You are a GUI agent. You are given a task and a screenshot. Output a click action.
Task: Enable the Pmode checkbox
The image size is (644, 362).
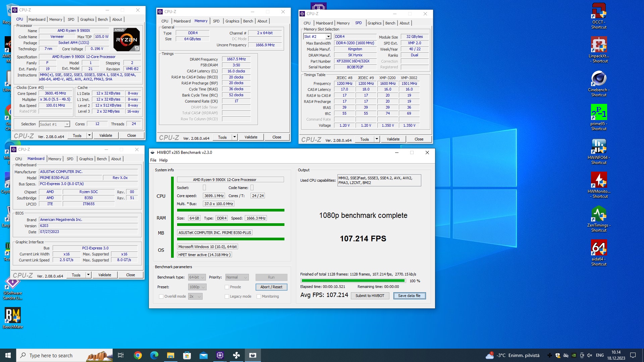(227, 287)
